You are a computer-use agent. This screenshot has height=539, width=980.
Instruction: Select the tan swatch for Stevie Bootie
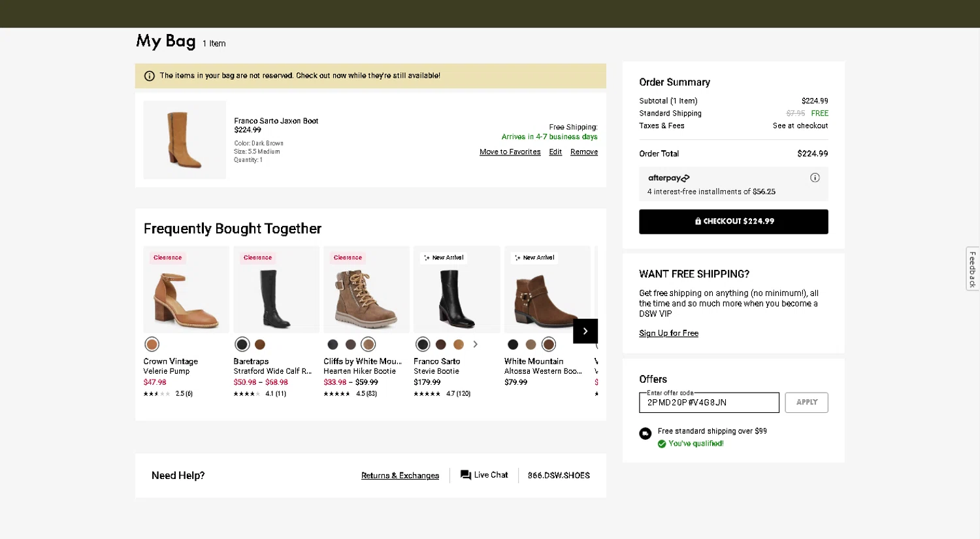[459, 344]
